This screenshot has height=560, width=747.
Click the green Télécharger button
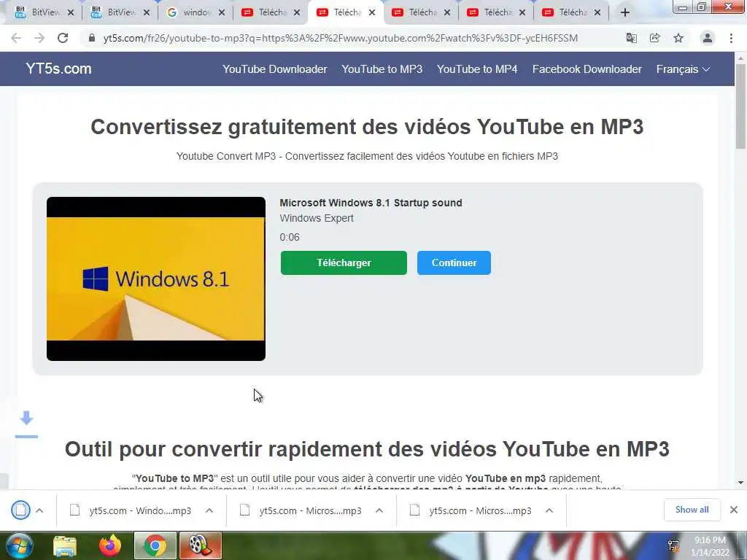coord(344,262)
